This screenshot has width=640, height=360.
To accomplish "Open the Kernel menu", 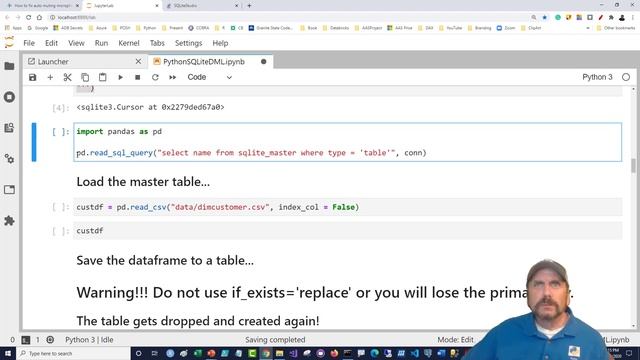I will 129,43.
